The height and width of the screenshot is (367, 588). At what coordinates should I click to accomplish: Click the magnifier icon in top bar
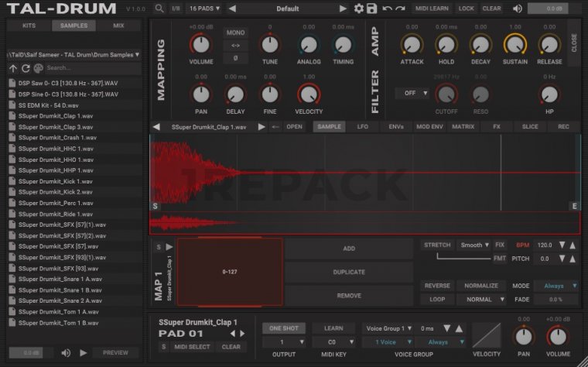(x=159, y=9)
